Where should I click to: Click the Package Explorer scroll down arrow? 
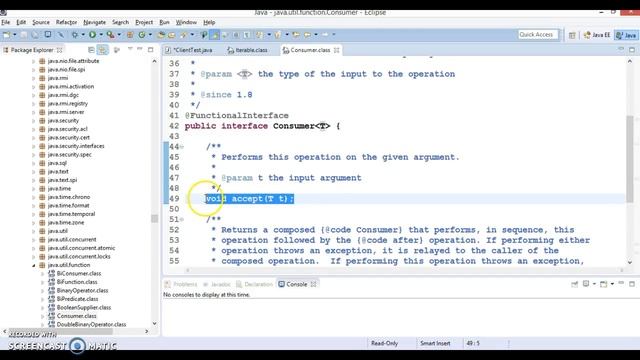154,324
